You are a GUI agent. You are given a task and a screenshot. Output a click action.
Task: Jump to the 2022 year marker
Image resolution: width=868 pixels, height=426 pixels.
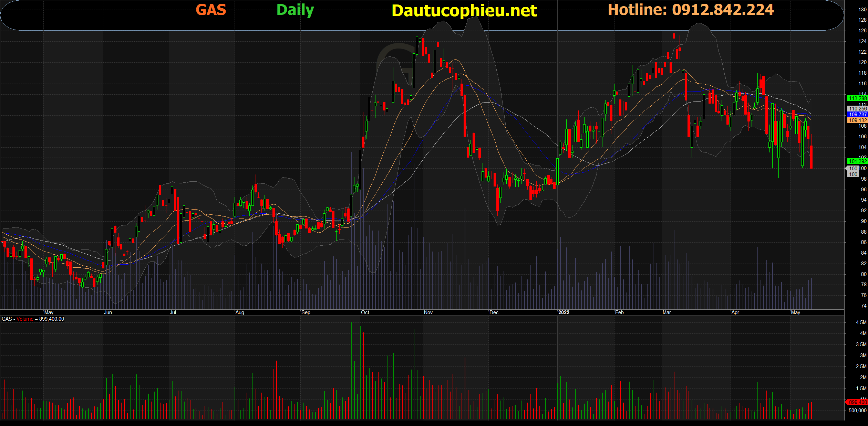click(564, 312)
